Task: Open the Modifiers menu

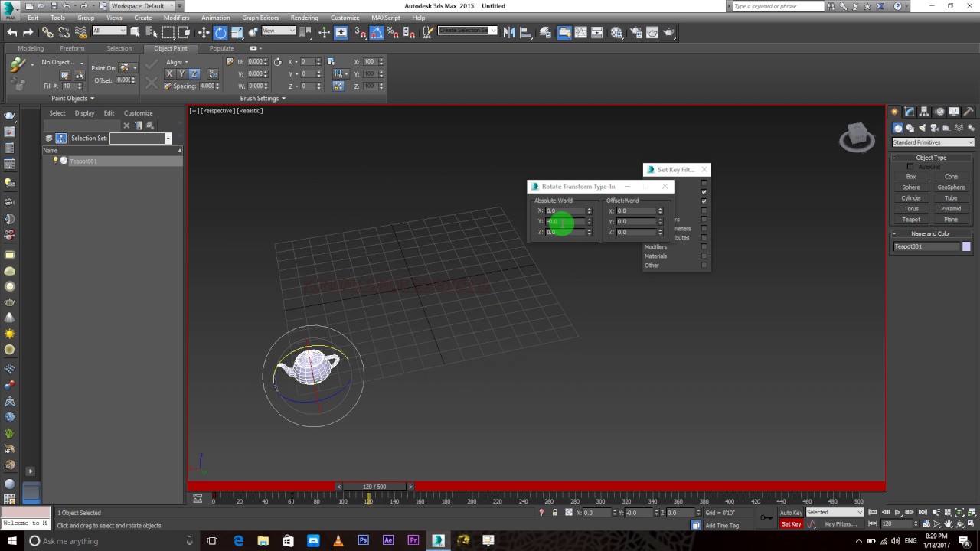Action: click(x=176, y=18)
